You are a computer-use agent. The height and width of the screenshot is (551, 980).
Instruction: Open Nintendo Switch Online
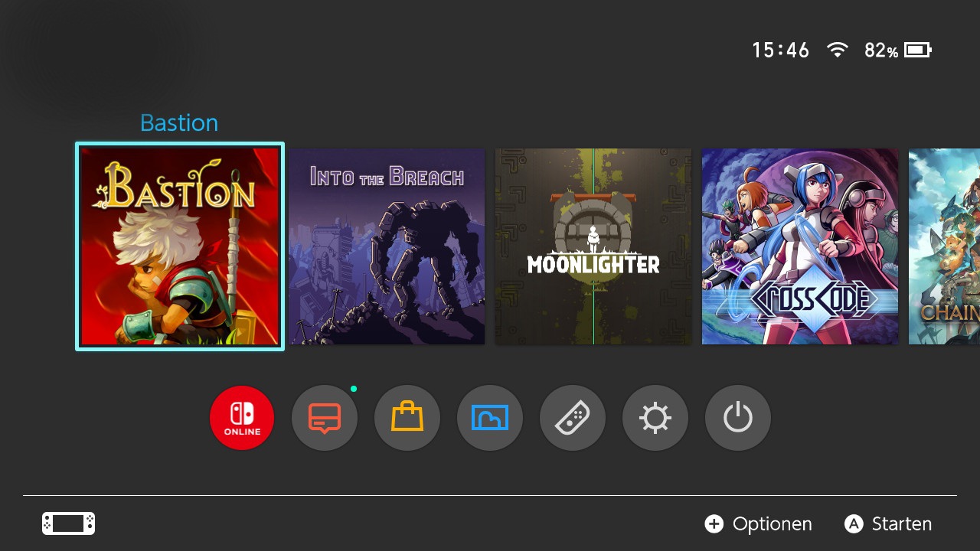(242, 418)
